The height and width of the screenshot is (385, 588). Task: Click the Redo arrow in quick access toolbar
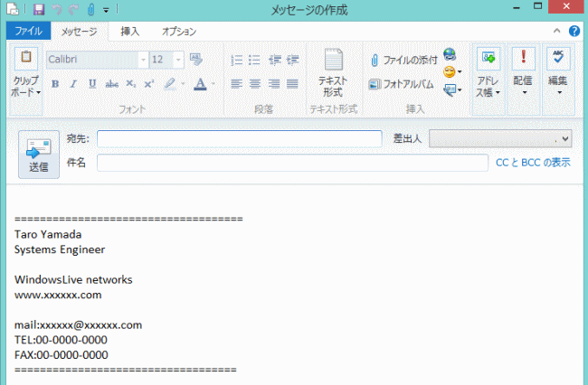click(73, 9)
